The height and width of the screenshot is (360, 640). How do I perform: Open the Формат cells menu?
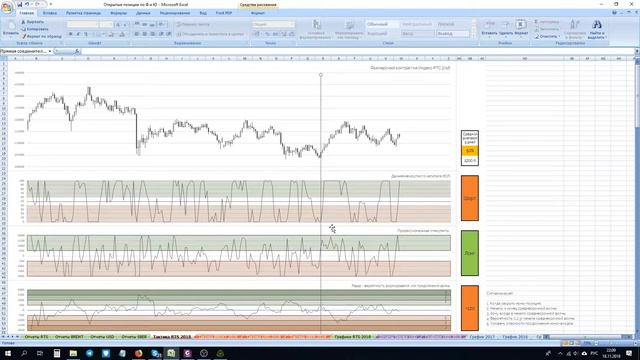[521, 29]
